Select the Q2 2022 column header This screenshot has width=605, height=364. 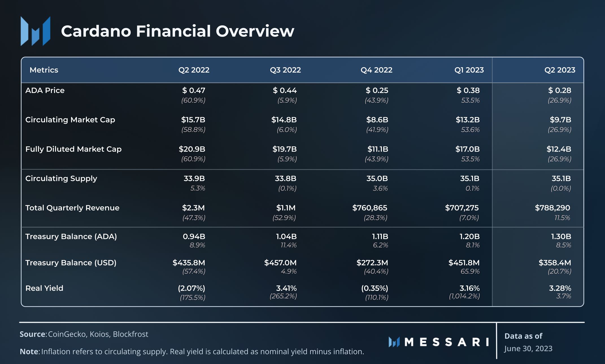tap(194, 70)
